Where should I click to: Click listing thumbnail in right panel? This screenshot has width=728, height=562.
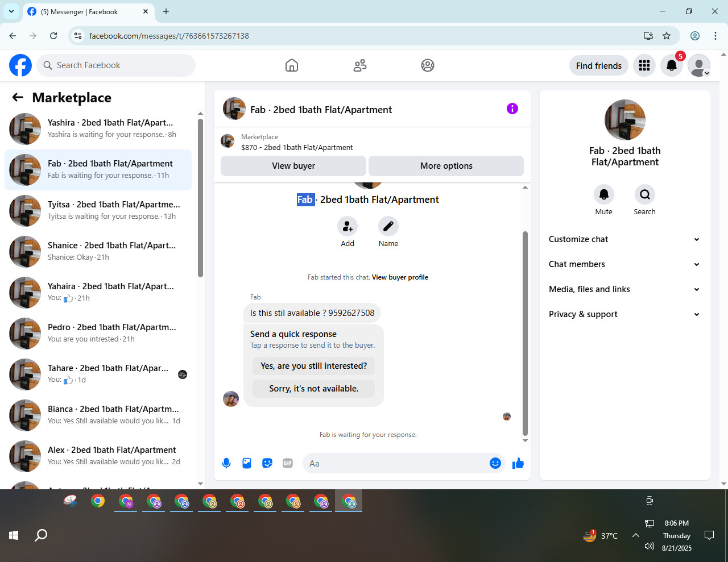coord(625,120)
